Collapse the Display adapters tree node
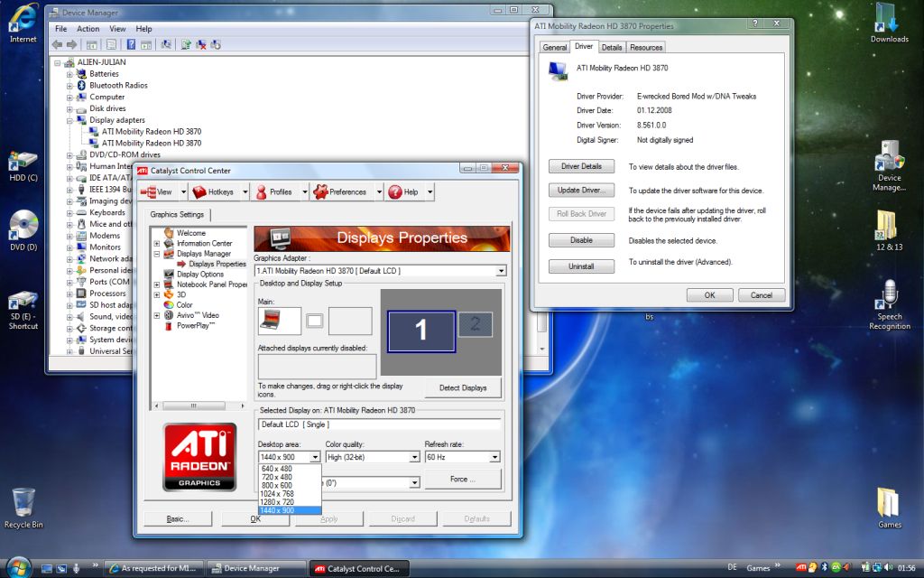This screenshot has width=924, height=578. [x=69, y=120]
